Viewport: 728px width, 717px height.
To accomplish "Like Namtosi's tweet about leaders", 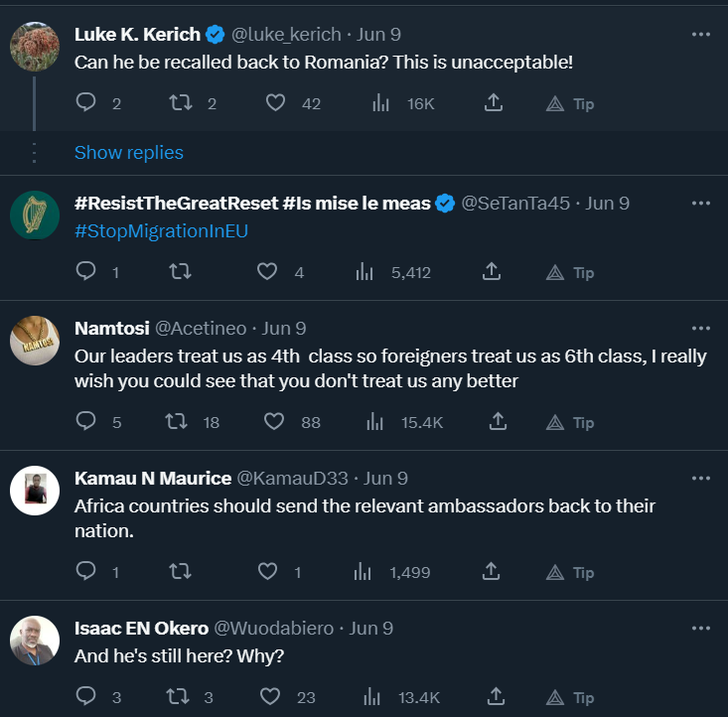I will click(275, 422).
